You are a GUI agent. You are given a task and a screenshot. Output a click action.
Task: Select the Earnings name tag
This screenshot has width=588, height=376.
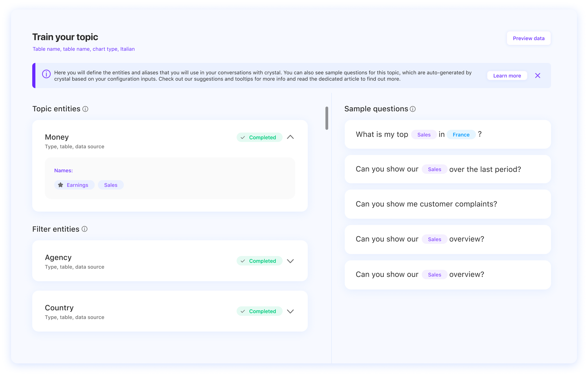(x=77, y=185)
